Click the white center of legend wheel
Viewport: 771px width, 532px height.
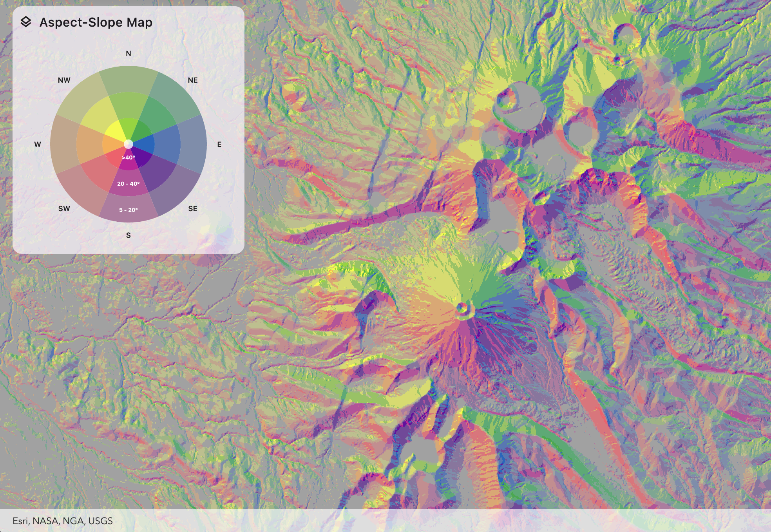[x=128, y=144]
